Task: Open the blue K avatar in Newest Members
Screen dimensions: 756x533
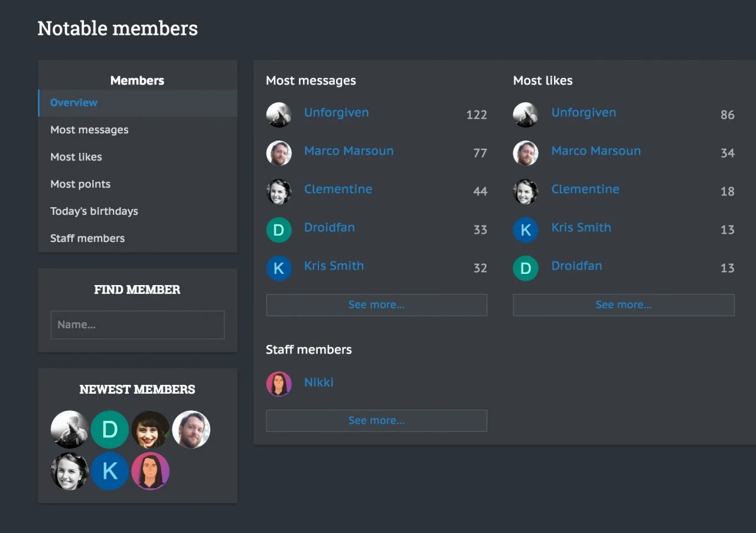Action: point(110,471)
